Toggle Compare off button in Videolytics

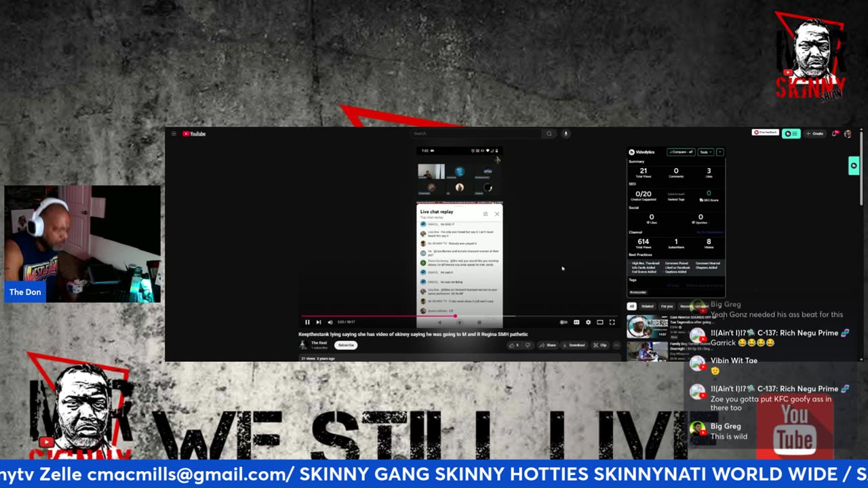pos(682,152)
